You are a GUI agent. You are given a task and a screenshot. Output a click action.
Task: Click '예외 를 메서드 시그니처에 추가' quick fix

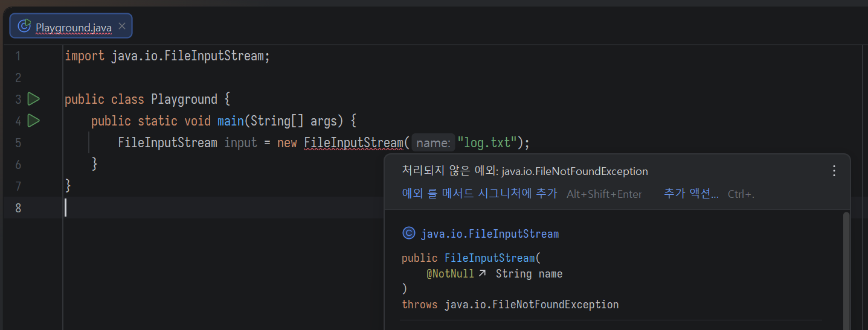click(479, 194)
